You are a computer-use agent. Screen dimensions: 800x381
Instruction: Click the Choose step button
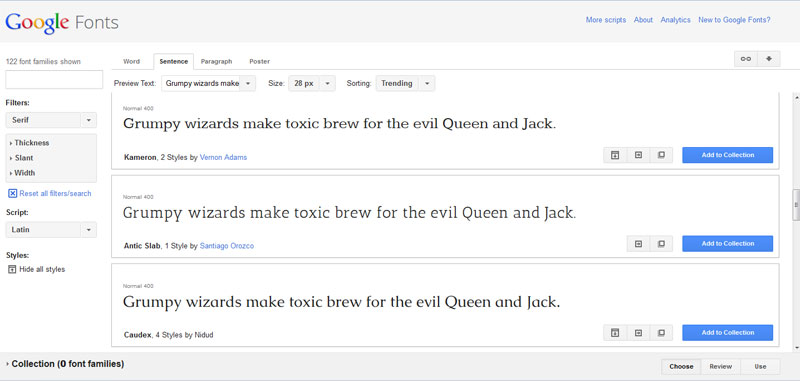point(682,367)
